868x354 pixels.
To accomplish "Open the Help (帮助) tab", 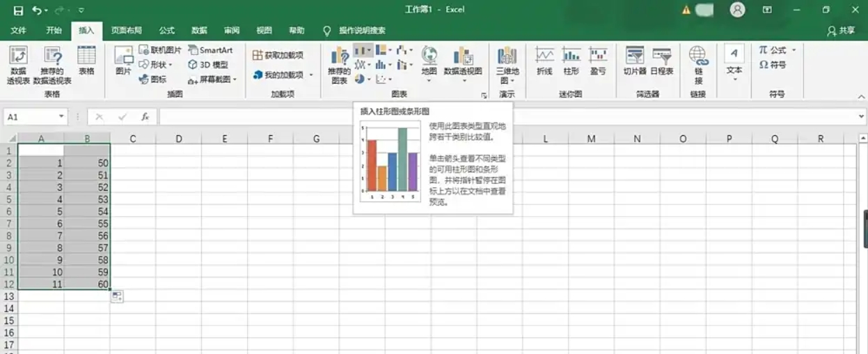I will click(x=297, y=31).
